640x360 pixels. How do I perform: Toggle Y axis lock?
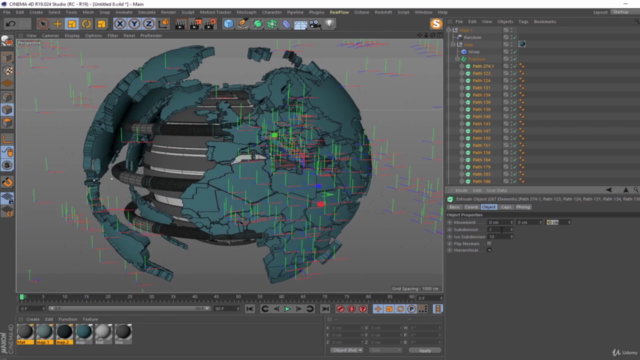point(134,24)
